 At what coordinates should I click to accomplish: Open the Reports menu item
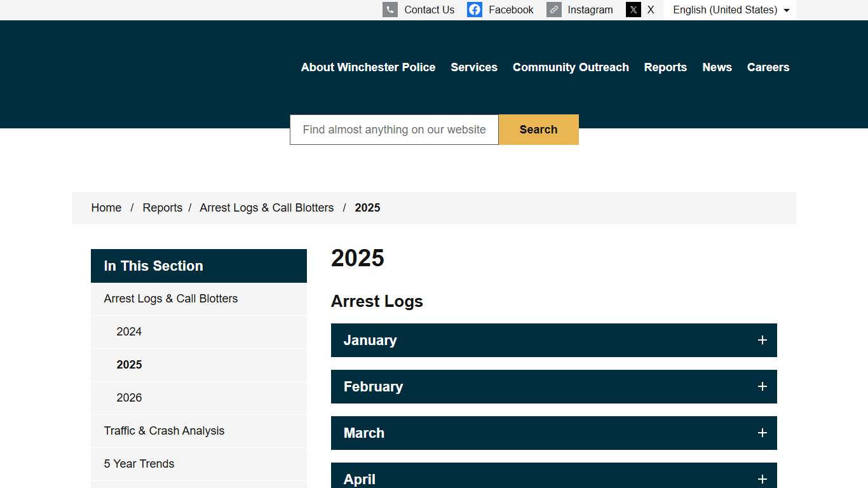point(665,67)
